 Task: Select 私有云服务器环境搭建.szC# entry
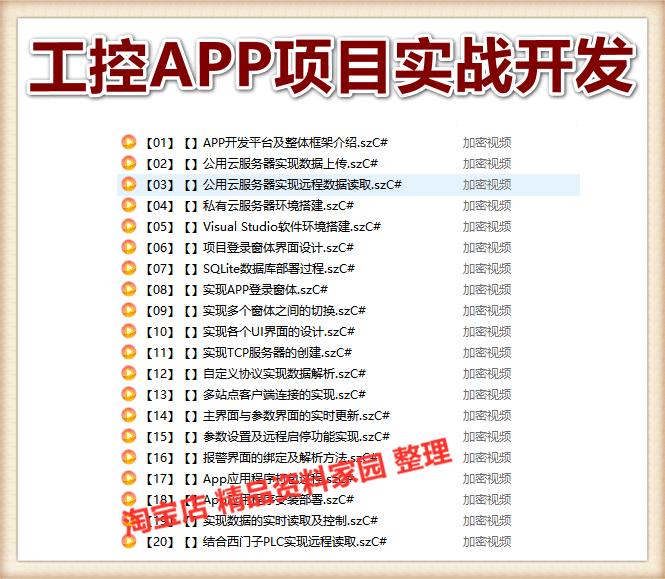click(x=278, y=205)
